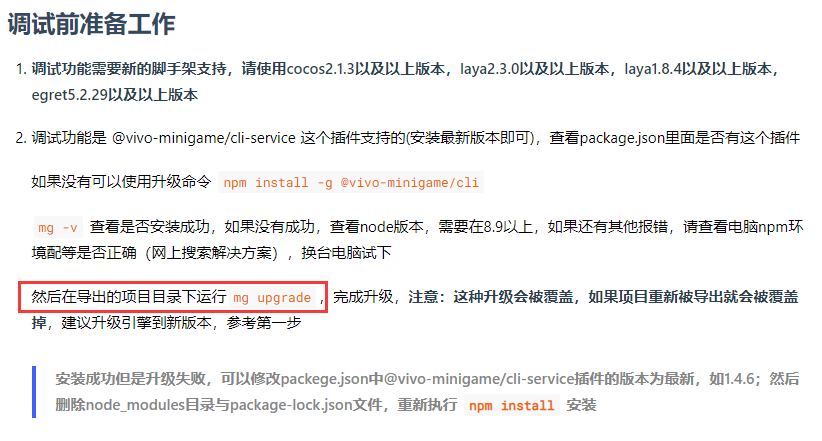Click the bold text 这种升级会被覆盖
Image resolution: width=822 pixels, height=441 pixels.
[x=513, y=297]
